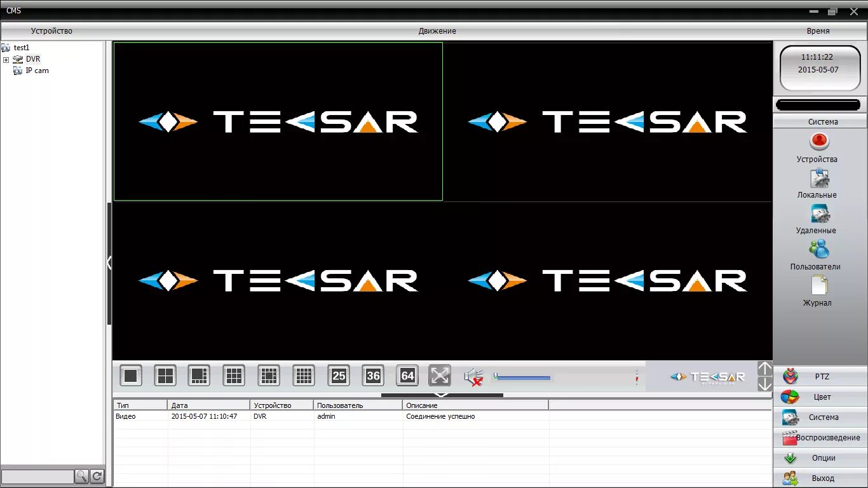Click the Соединение успешно description cell
868x488 pixels.
pyautogui.click(x=440, y=417)
